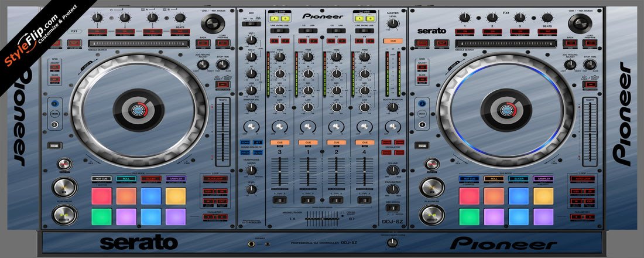Screen dimensions: 644x258
Task: Click the channel 3 volume fader
Action: coord(279,172)
